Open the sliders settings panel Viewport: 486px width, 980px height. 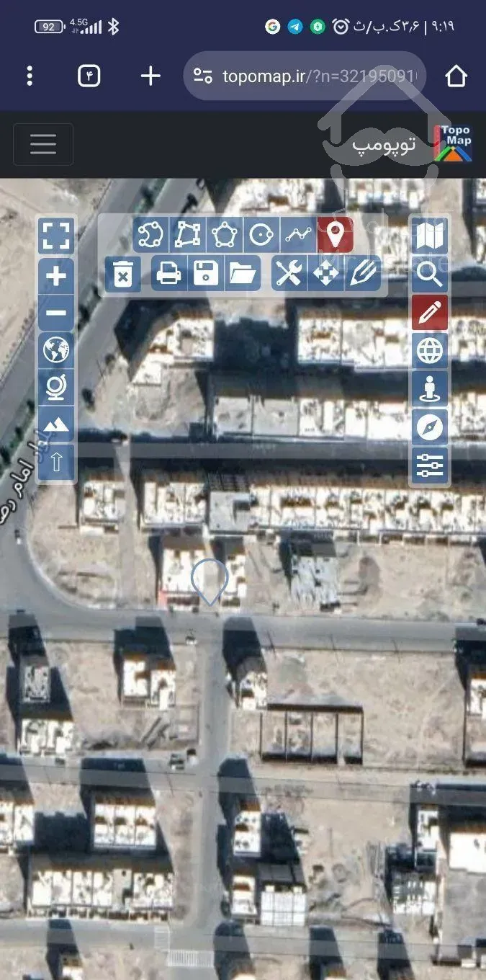430,465
